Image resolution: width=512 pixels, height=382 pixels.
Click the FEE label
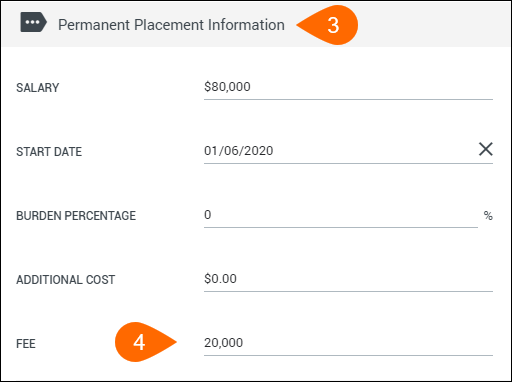click(x=26, y=344)
